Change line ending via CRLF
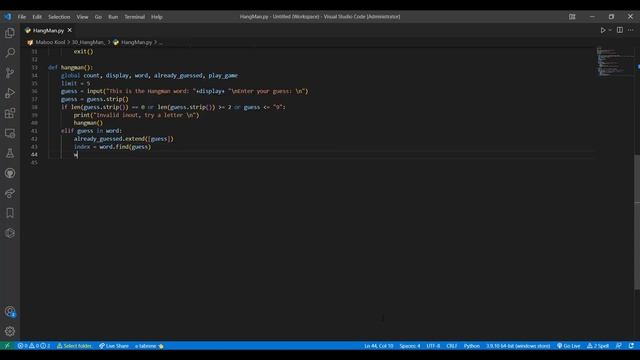 click(452, 346)
